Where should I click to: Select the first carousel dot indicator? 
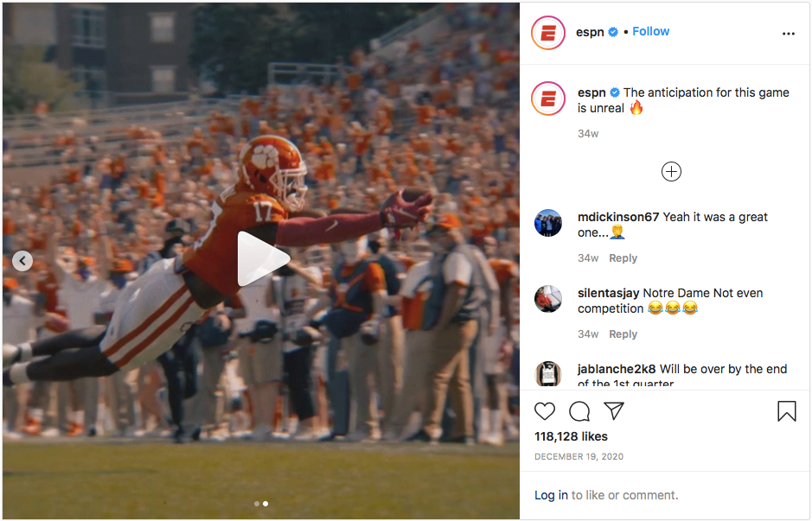pyautogui.click(x=256, y=503)
